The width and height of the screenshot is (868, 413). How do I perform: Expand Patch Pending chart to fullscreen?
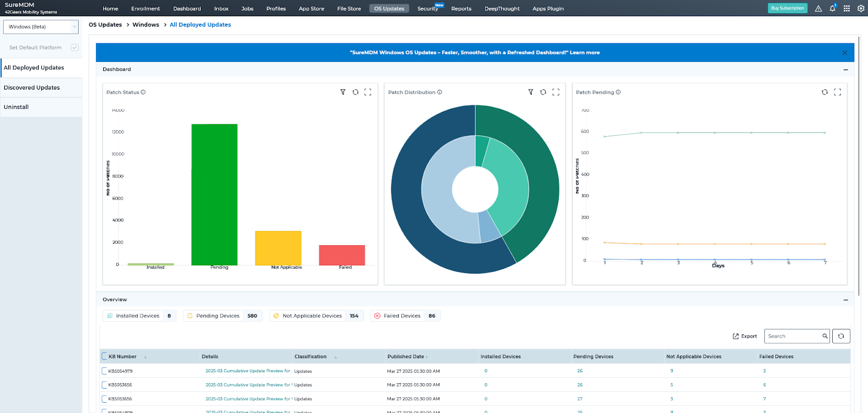pyautogui.click(x=838, y=92)
